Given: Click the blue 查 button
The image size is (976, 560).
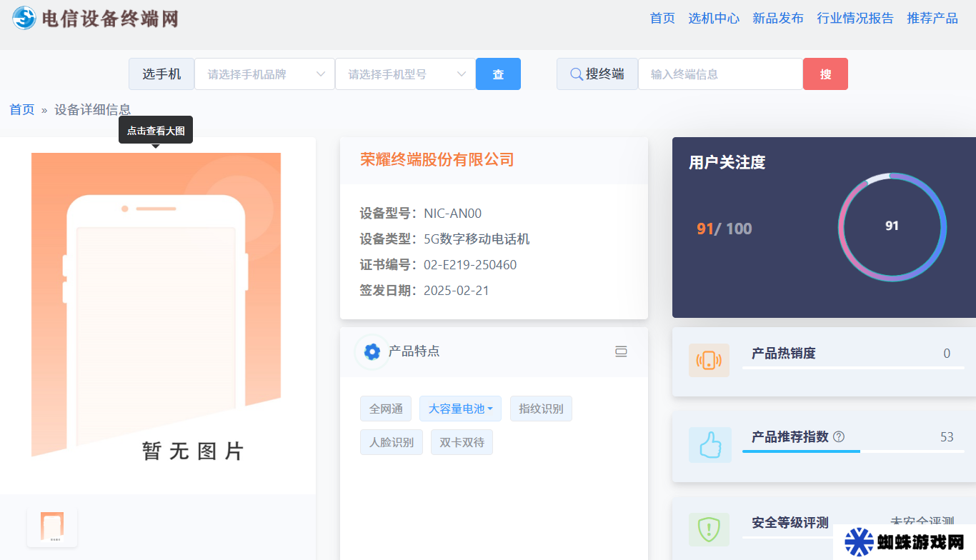Looking at the screenshot, I should pyautogui.click(x=498, y=74).
